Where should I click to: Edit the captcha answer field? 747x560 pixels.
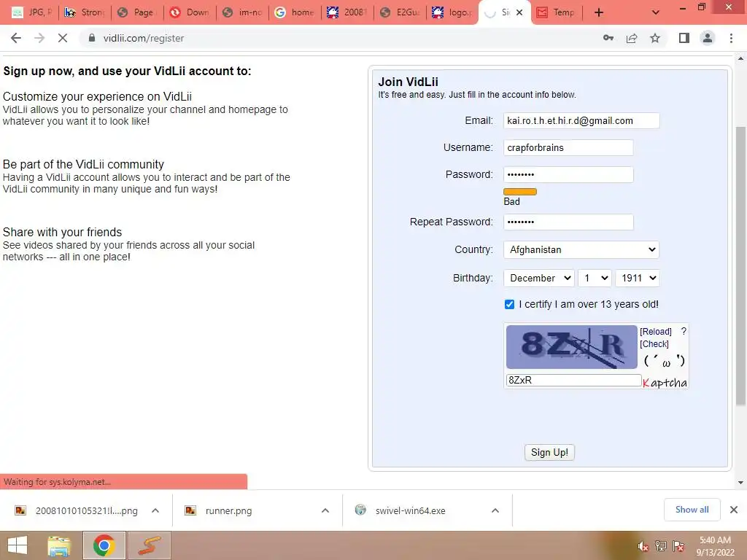(x=573, y=380)
